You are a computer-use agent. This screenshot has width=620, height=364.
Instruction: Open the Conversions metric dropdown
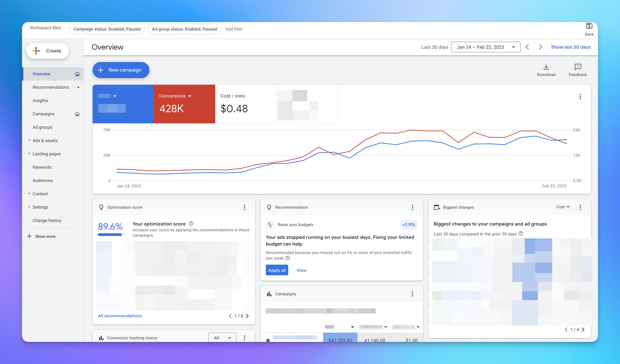pos(190,96)
